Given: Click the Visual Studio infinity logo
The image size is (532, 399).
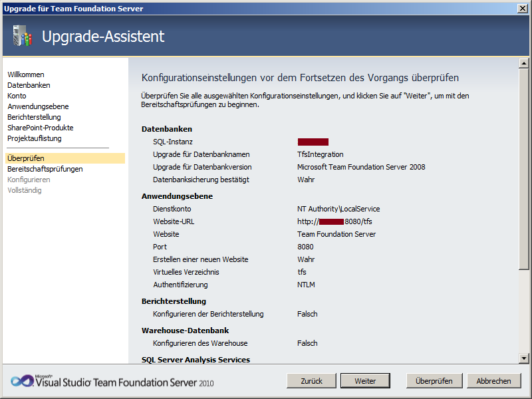Looking at the screenshot, I should tap(22, 381).
